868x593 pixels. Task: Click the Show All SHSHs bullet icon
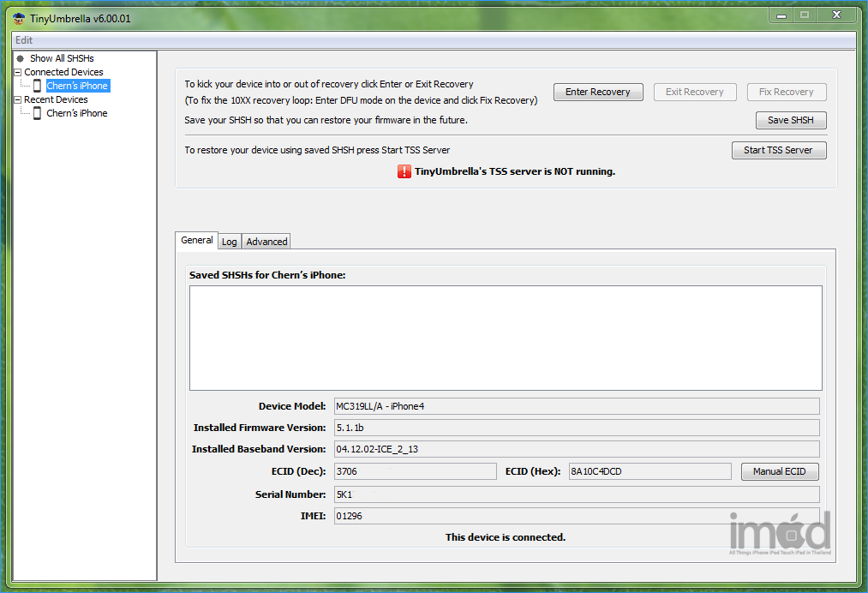tap(21, 58)
